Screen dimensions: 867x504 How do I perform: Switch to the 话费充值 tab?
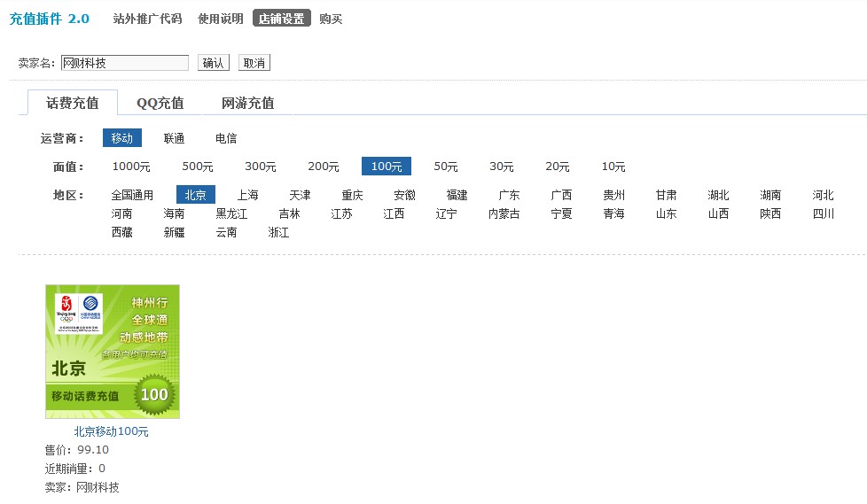tap(73, 103)
